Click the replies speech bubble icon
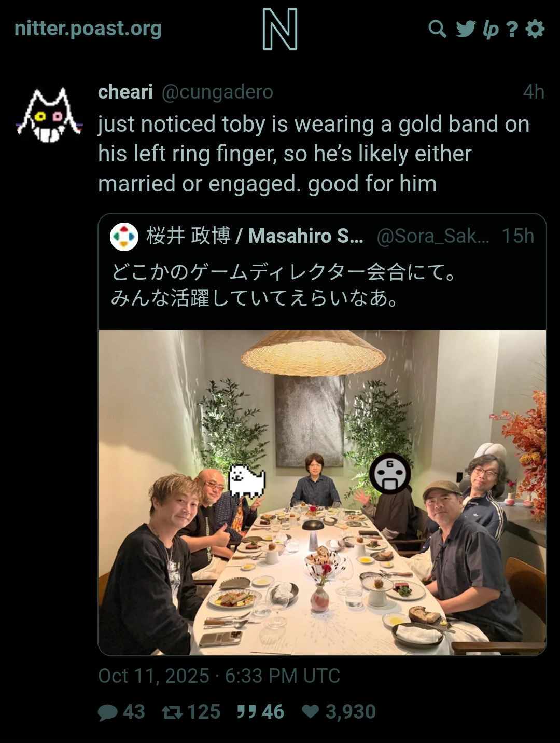 (x=107, y=712)
